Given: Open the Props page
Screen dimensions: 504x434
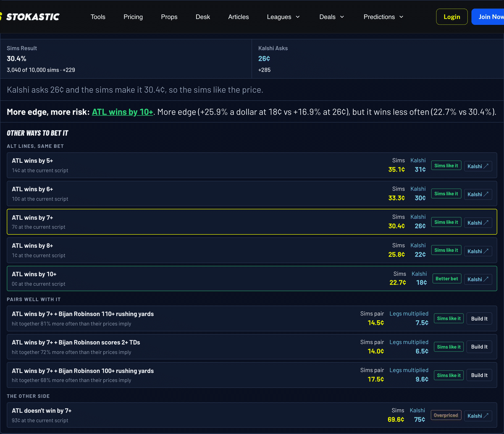Looking at the screenshot, I should click(x=169, y=17).
